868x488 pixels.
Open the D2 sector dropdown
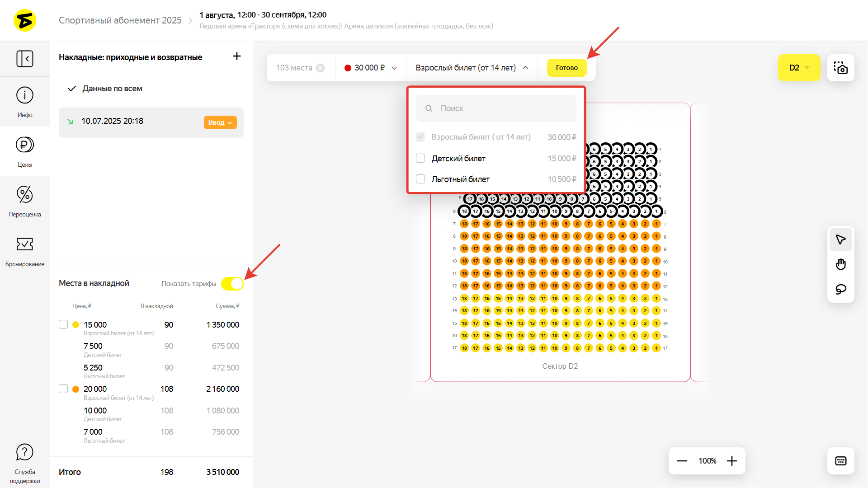coord(799,68)
